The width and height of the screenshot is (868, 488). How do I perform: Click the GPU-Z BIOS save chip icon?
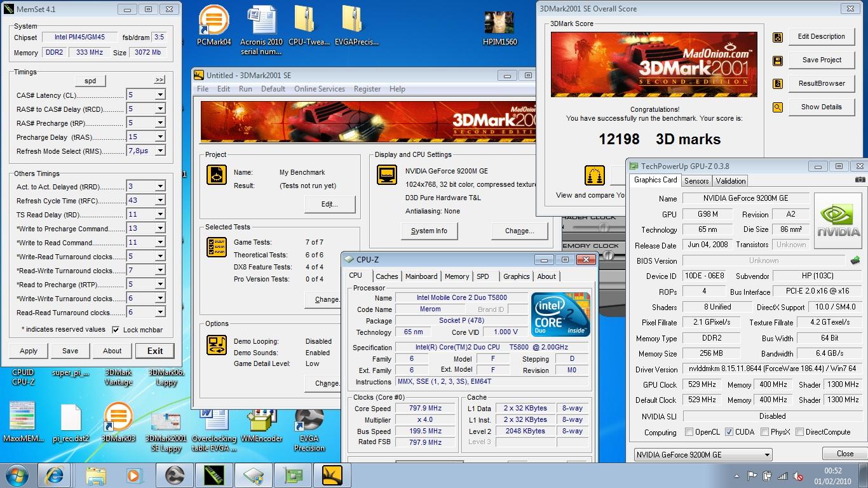[855, 260]
